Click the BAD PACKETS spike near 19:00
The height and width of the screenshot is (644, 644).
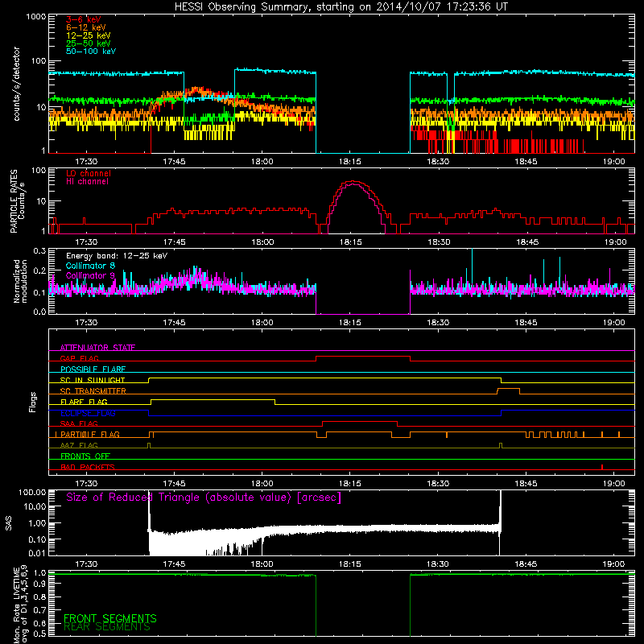[602, 467]
